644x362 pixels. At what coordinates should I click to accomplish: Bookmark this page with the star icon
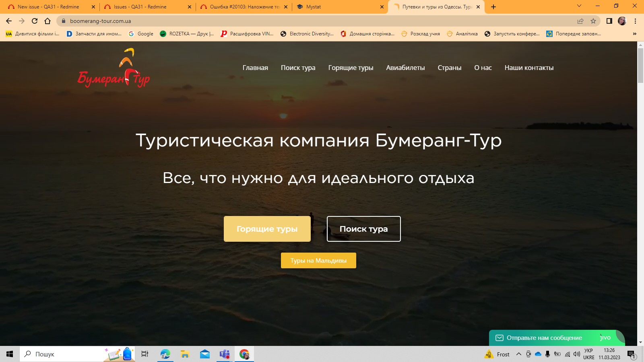coord(593,21)
